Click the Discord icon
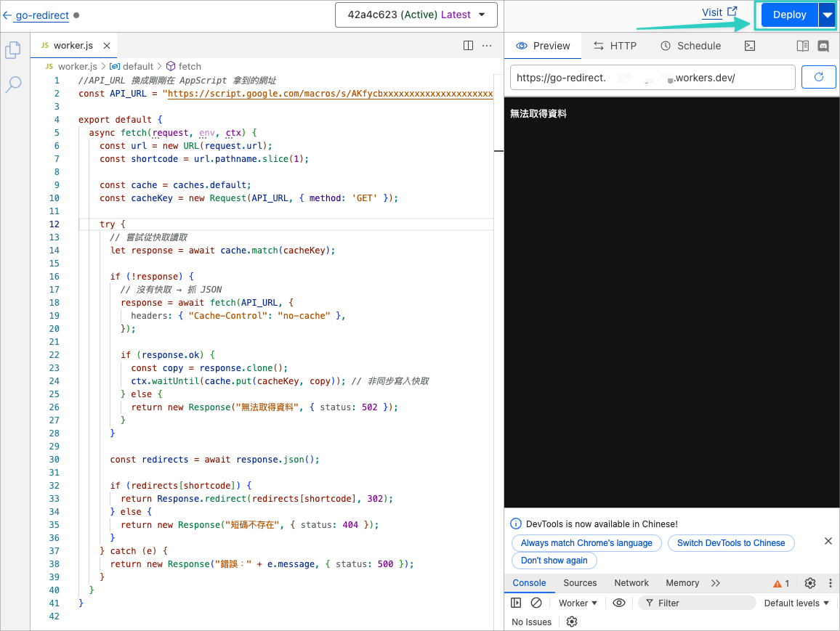This screenshot has width=840, height=631. coord(823,46)
